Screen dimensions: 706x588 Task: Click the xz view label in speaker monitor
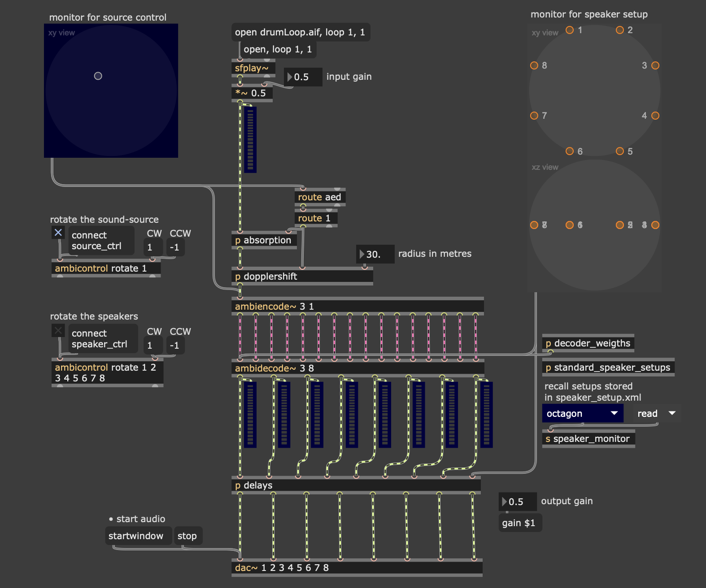[545, 167]
